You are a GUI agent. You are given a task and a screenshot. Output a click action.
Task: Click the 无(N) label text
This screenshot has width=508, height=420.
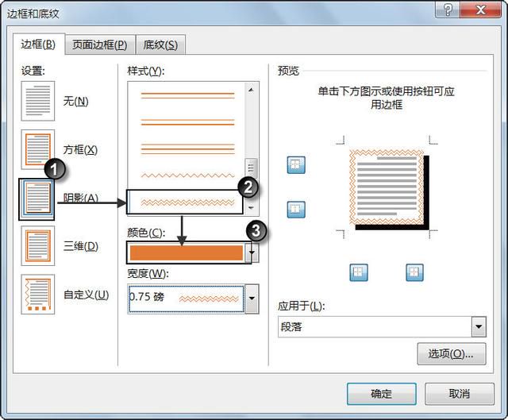[76, 101]
